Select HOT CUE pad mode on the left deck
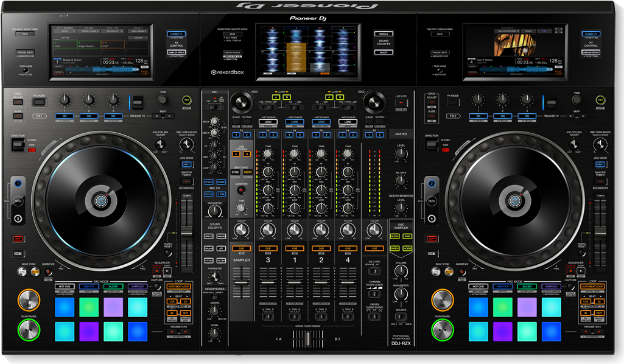 pos(65,286)
